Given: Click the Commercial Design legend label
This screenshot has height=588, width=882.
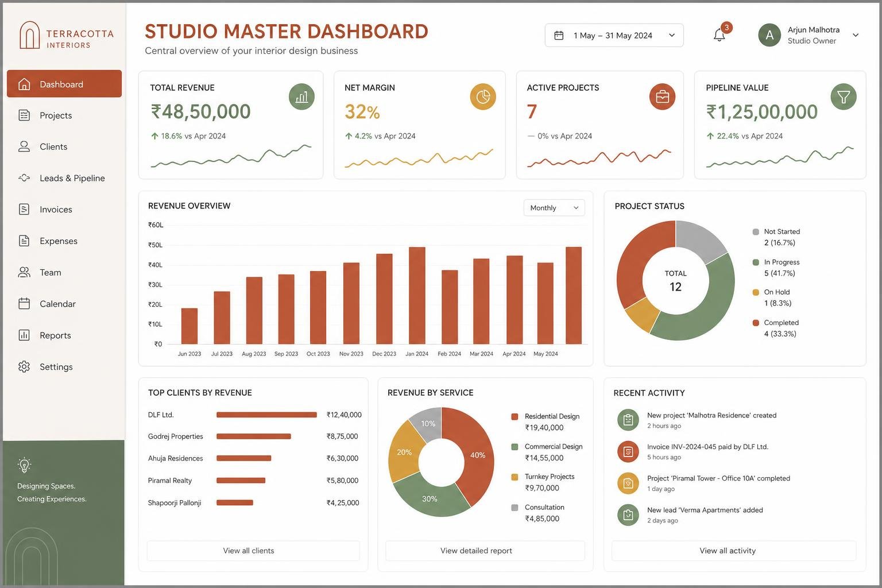Looking at the screenshot, I should pyautogui.click(x=554, y=446).
